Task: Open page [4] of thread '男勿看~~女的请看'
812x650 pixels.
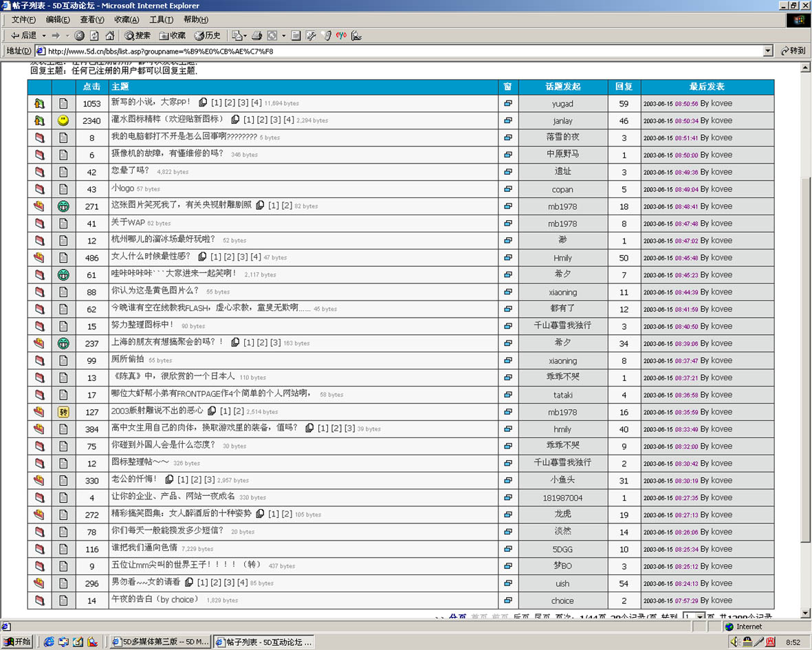Action: 242,583
